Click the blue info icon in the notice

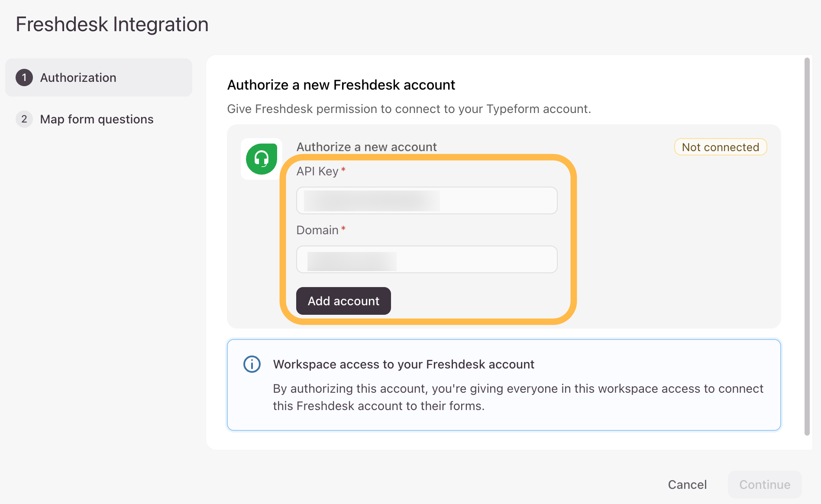(x=251, y=364)
